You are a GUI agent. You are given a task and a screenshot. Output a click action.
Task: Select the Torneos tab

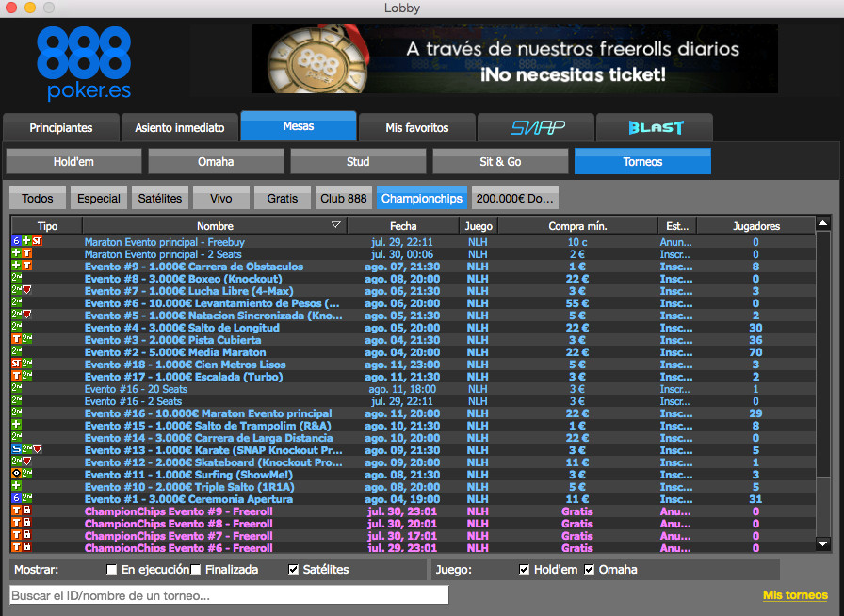642,162
